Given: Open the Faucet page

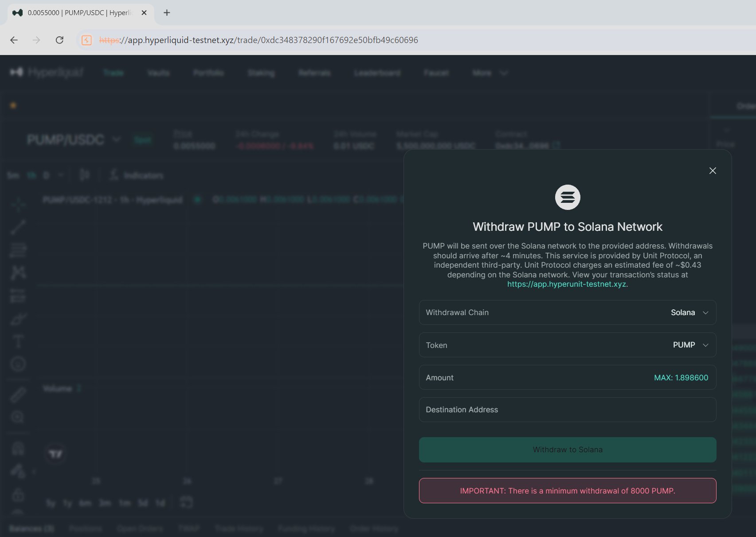Looking at the screenshot, I should coord(436,73).
